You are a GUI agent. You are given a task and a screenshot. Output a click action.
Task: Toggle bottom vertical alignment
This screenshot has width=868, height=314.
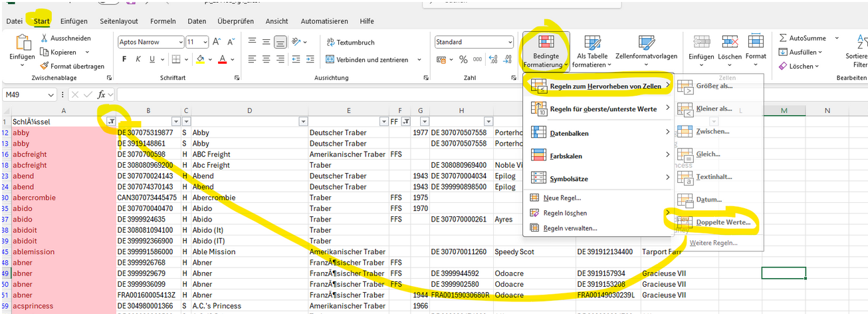(280, 41)
